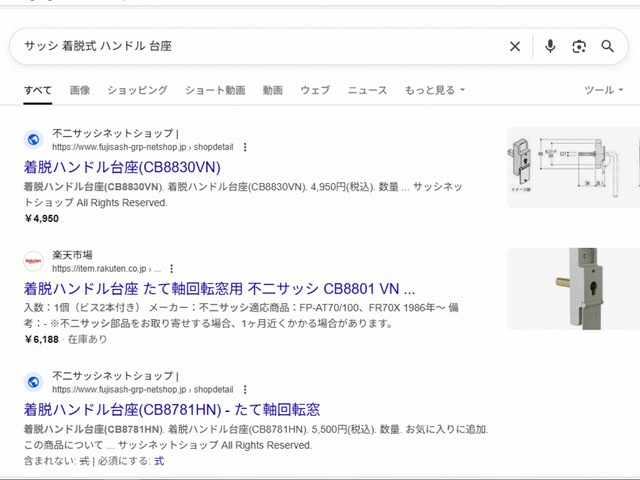Open the ニュース tab

pos(367,90)
